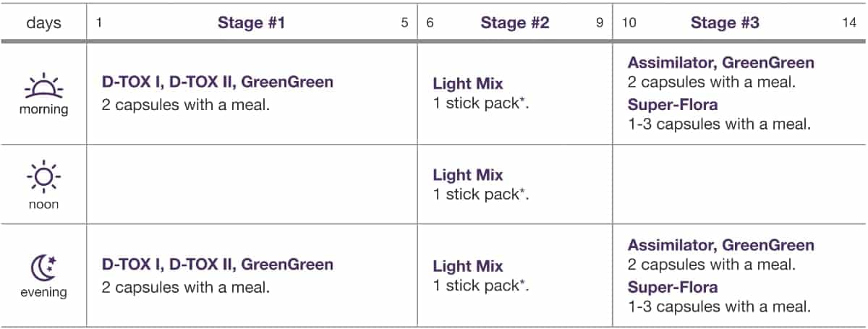Click the days header cell
868x329 pixels.
click(44, 23)
